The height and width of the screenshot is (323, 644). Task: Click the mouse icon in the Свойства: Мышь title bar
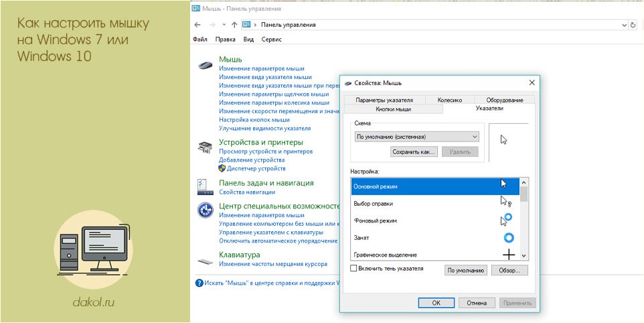(347, 83)
